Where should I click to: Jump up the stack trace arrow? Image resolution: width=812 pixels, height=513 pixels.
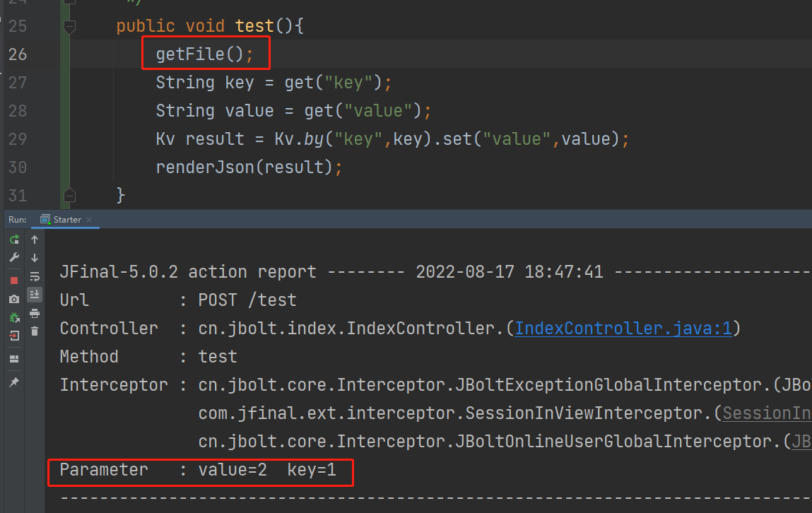pos(35,239)
